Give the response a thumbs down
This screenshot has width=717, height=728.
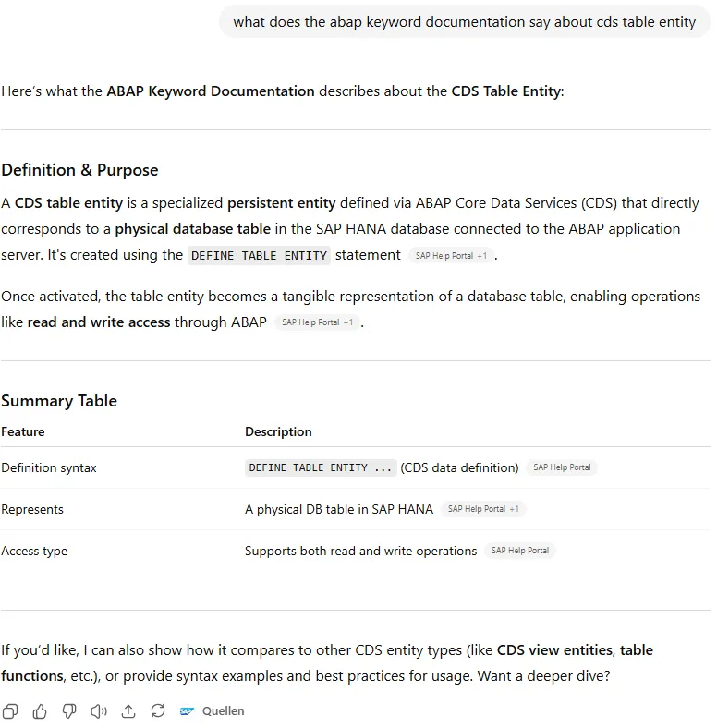click(69, 711)
